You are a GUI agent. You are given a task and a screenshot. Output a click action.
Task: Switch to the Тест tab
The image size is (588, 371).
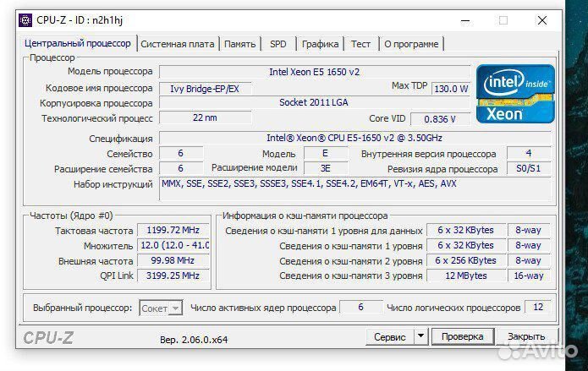tap(360, 44)
